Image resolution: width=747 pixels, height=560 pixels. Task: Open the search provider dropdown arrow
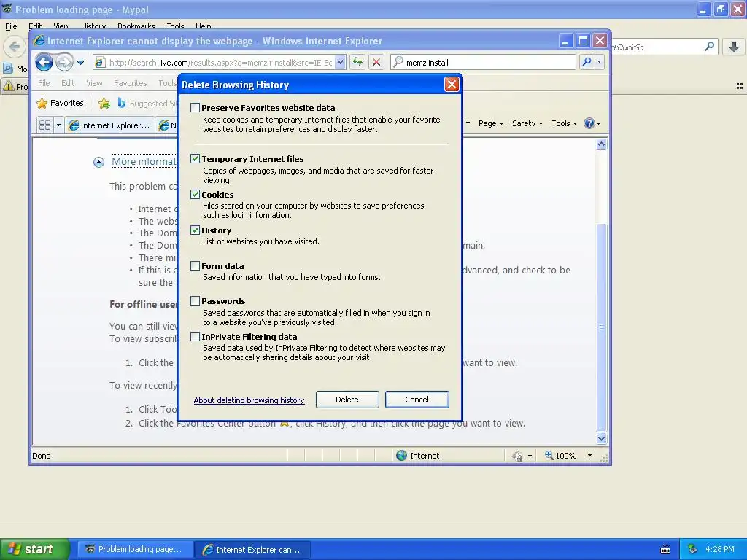[600, 62]
